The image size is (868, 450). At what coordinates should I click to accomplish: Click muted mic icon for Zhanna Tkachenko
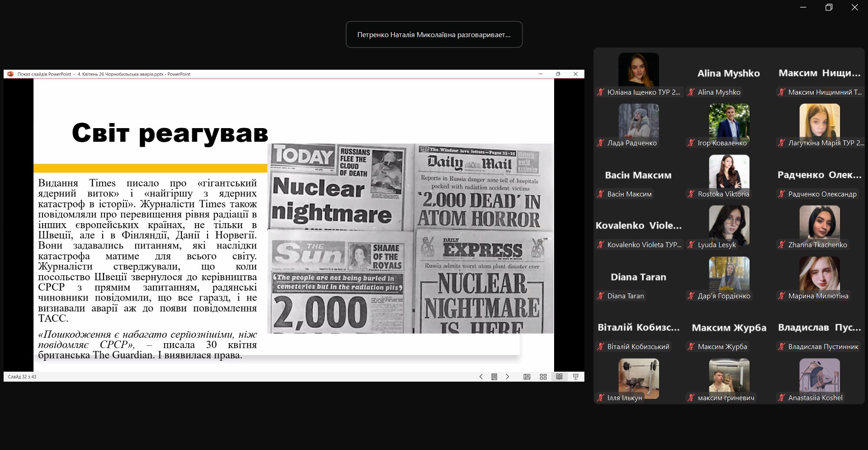point(782,244)
